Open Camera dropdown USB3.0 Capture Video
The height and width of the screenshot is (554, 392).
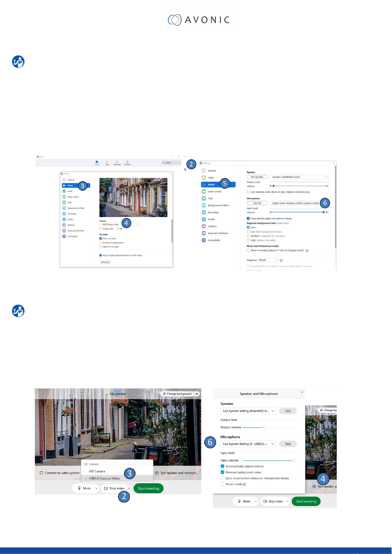pyautogui.click(x=119, y=224)
